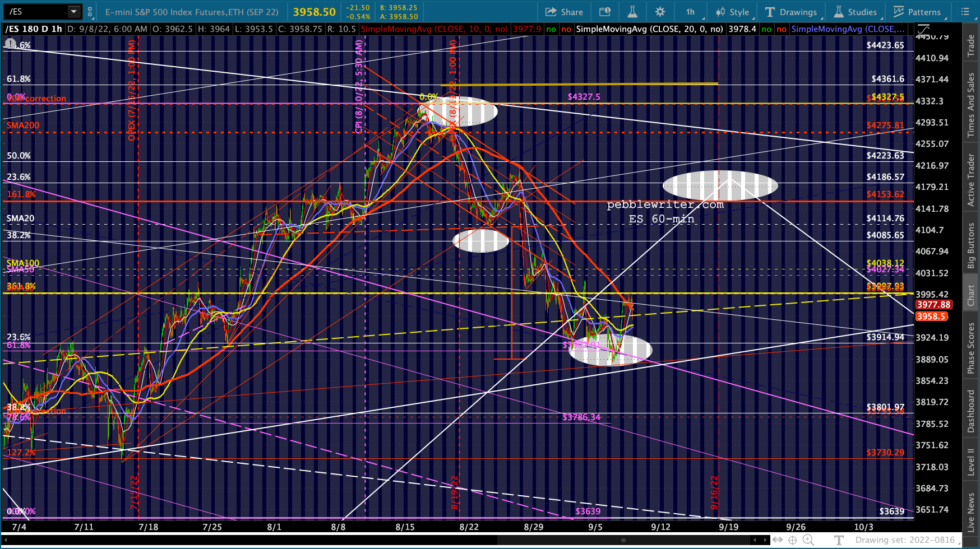Click the price axis scale curve icon

pyautogui.click(x=923, y=29)
